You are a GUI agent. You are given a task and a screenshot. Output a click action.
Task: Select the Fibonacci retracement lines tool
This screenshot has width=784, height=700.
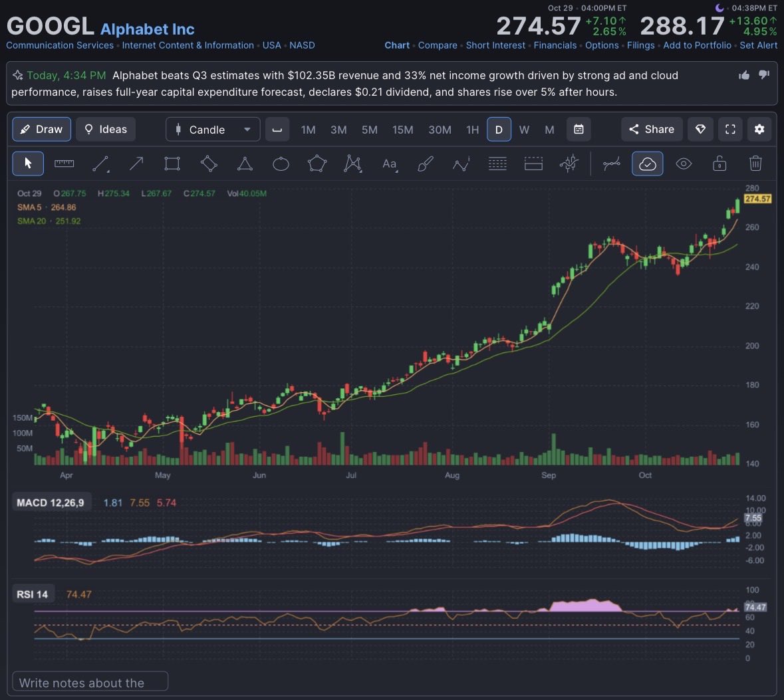pyautogui.click(x=497, y=164)
